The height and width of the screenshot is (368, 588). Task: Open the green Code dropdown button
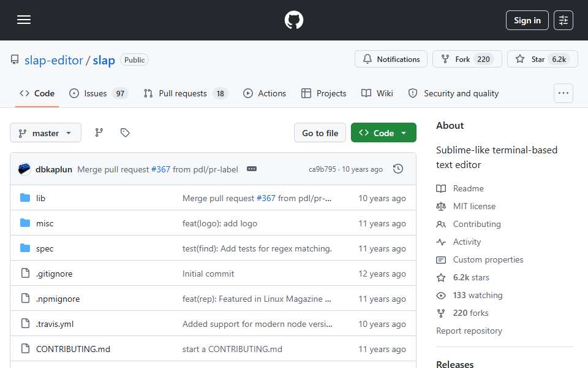[383, 133]
